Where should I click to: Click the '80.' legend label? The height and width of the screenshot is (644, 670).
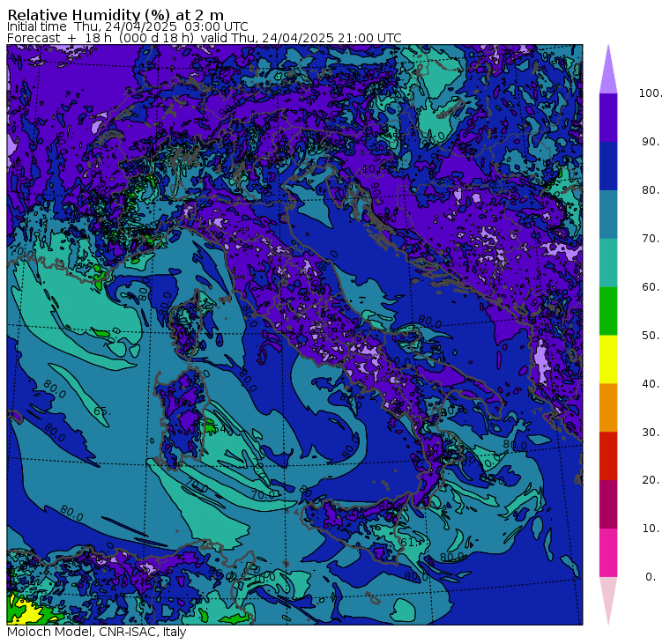[651, 189]
